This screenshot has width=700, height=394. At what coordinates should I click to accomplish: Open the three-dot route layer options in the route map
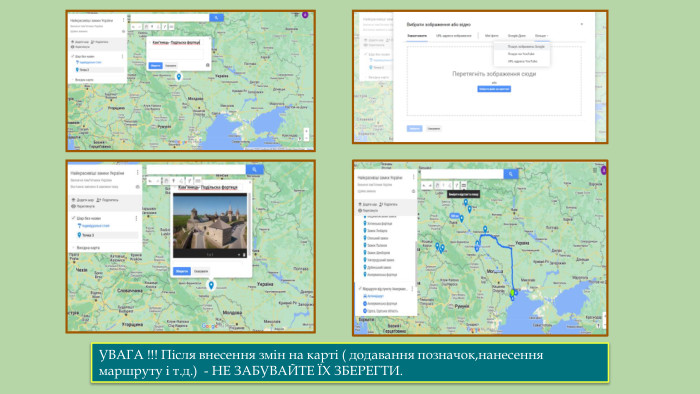[x=412, y=289]
